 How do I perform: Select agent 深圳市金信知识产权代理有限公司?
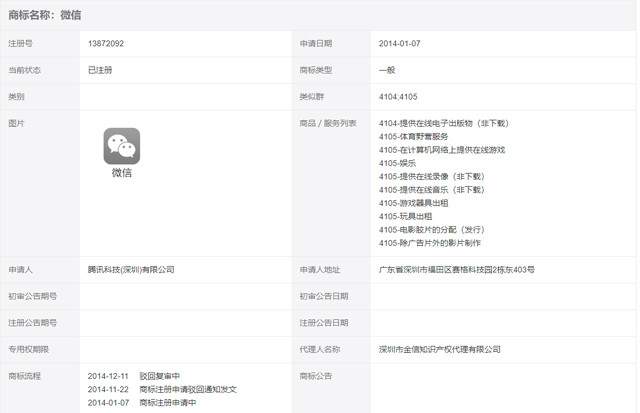coord(440,349)
